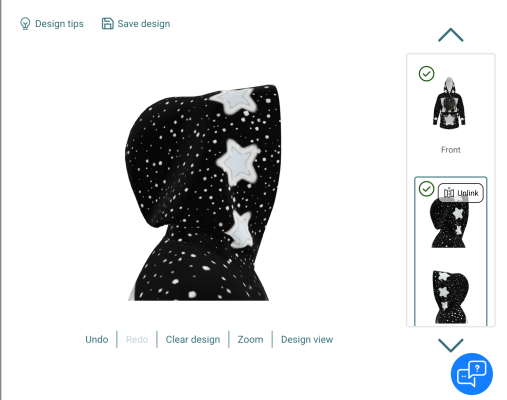Viewport: 507px width, 400px height.
Task: Select the Front hoodie thumbnail
Action: pos(449,103)
